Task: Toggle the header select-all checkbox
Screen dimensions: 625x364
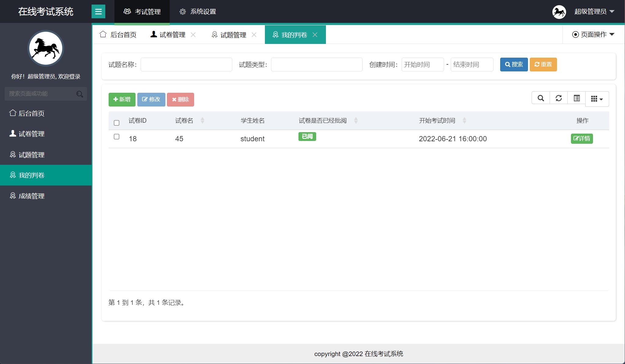Action: point(117,122)
